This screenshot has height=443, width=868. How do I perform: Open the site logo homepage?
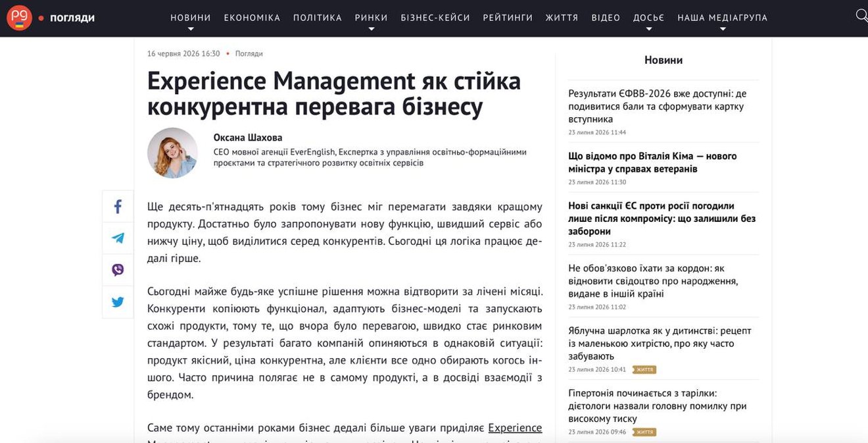tap(19, 17)
